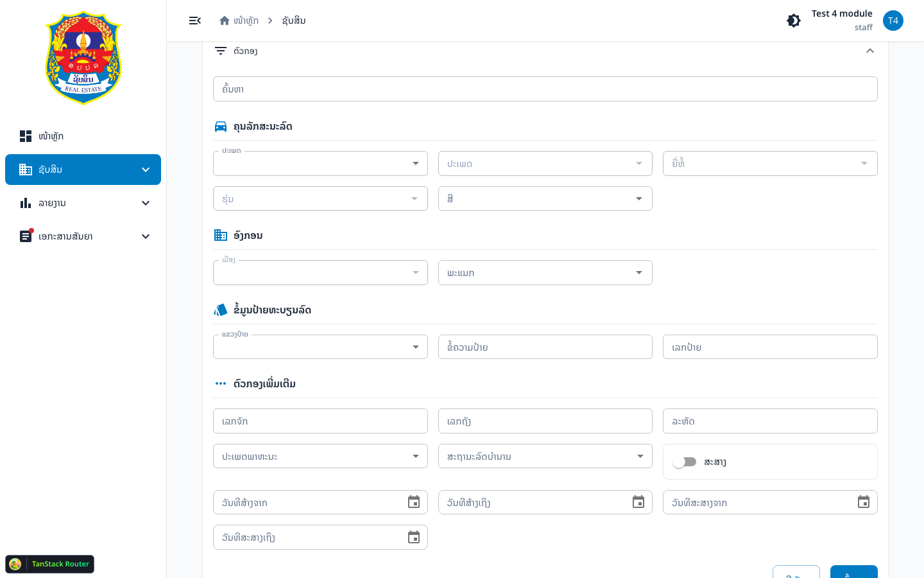Open the ປະເພດພາຫະນະ dropdown
The width and height of the screenshot is (924, 578).
click(x=320, y=457)
